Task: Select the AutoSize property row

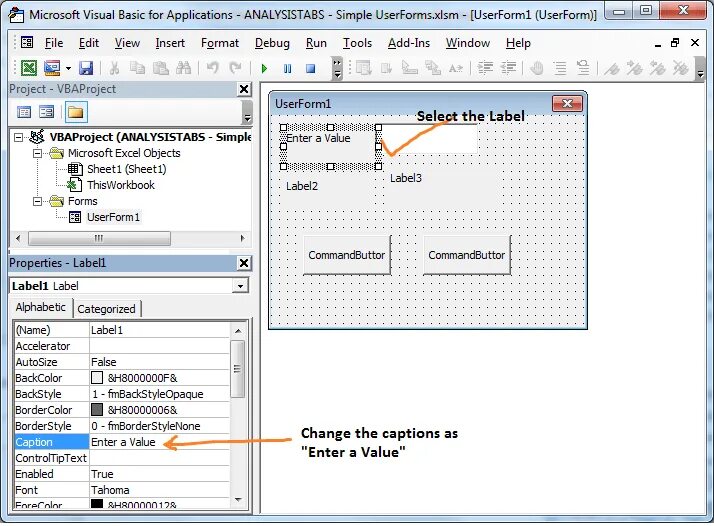Action: coord(122,362)
